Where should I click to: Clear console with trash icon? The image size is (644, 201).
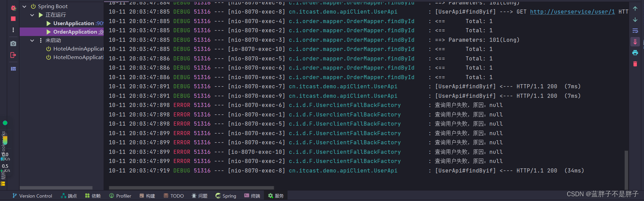635,64
